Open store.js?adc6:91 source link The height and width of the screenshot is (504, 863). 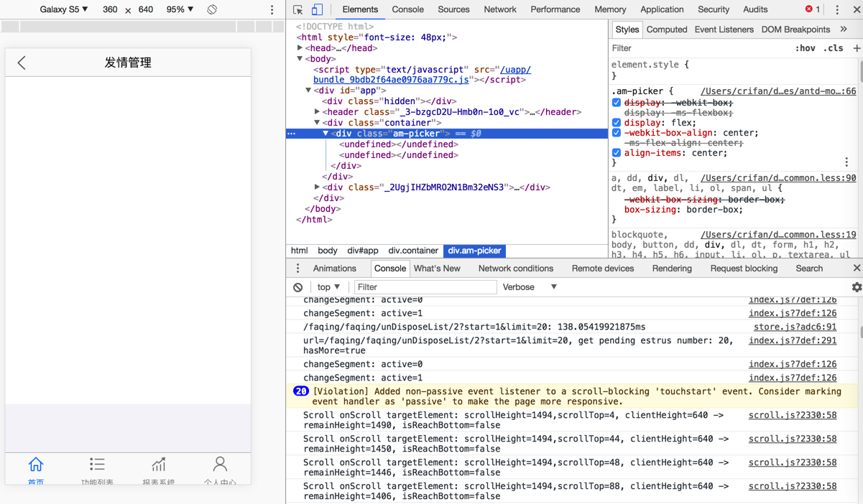(795, 327)
